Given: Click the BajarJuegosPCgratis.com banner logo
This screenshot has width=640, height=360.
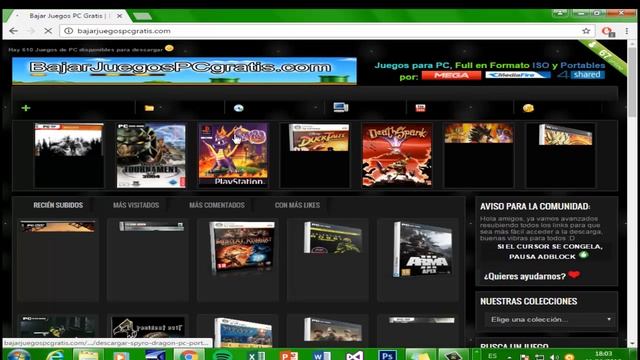Looking at the screenshot, I should point(184,71).
